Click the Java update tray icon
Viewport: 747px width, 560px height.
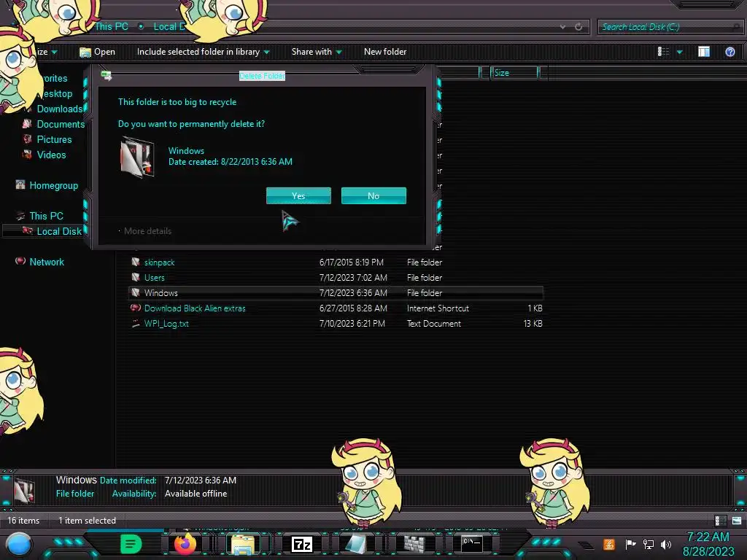pos(609,544)
